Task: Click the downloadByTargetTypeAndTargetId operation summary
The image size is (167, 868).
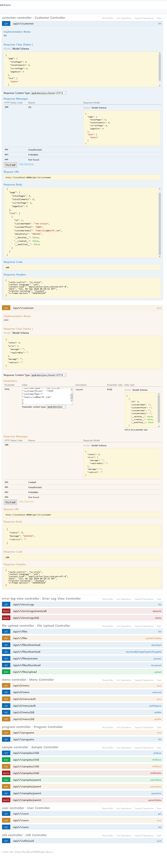Action: 143,652
